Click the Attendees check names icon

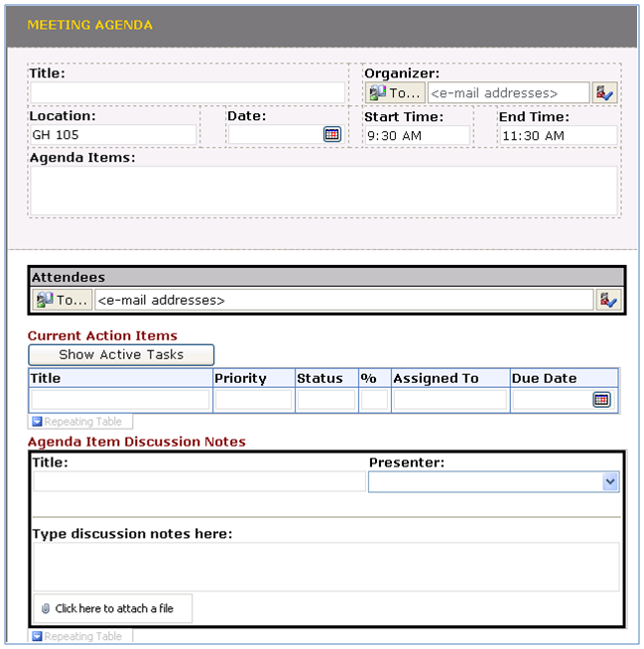[607, 300]
